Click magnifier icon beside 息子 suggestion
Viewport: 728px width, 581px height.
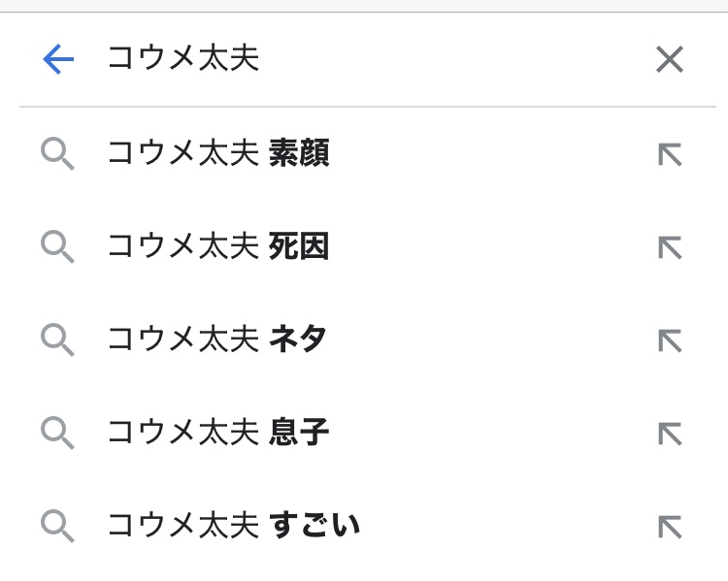57,434
